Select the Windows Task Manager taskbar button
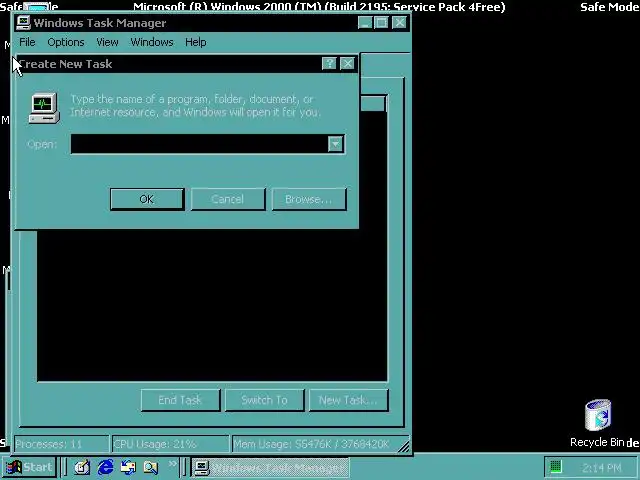This screenshot has height=480, width=640. [x=270, y=467]
